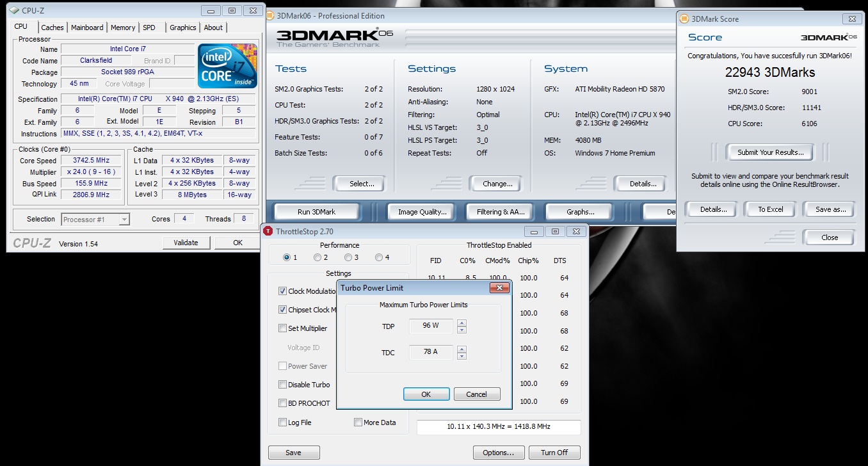Click the Turn Off button in ThrottleStop
This screenshot has height=466, width=868.
554,453
